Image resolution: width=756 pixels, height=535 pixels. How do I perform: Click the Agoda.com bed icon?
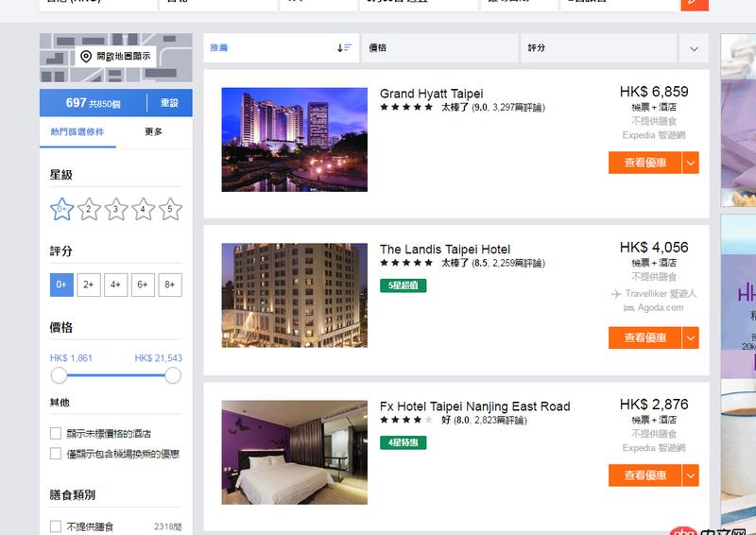(628, 308)
